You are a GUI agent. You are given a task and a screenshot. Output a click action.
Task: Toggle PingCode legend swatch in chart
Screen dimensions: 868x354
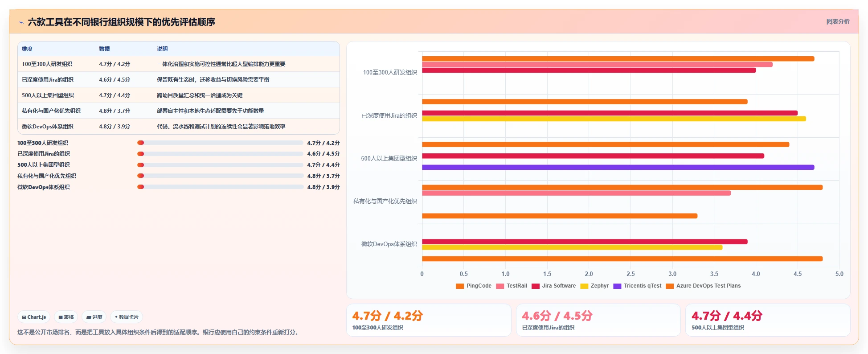pyautogui.click(x=460, y=286)
